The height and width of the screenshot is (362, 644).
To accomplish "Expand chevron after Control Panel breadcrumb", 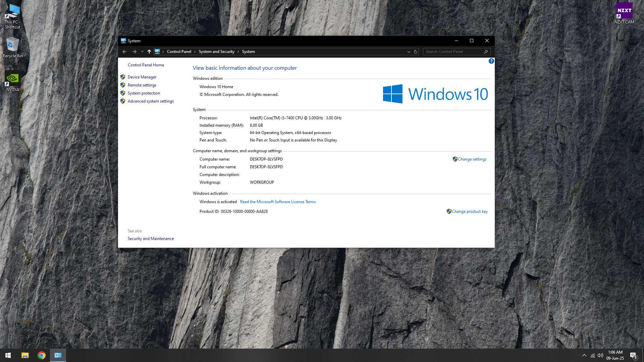I will tap(195, 52).
